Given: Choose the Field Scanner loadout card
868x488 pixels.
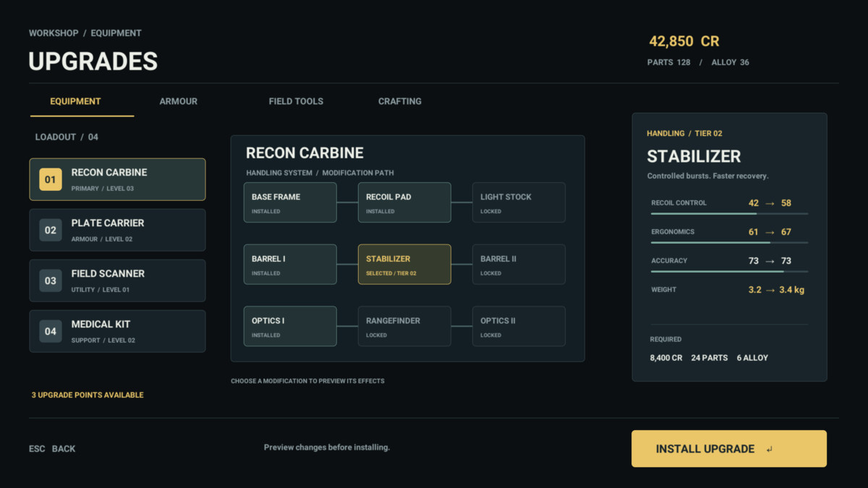Looking at the screenshot, I should [117, 281].
